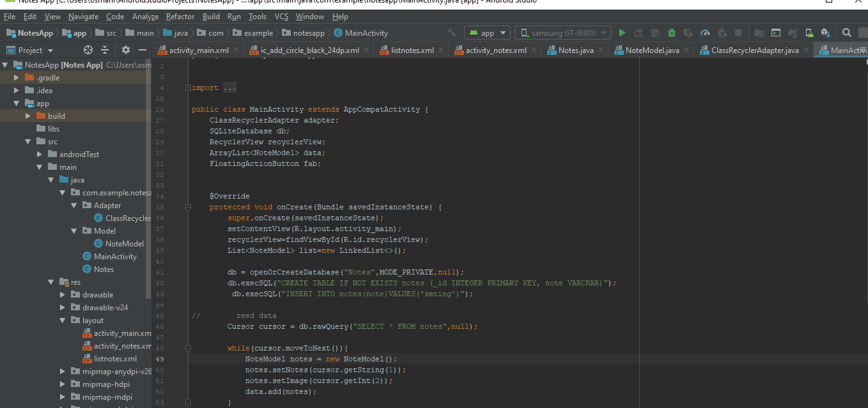The width and height of the screenshot is (868, 408).
Task: Hide the Project panel with minus icon
Action: 142,50
